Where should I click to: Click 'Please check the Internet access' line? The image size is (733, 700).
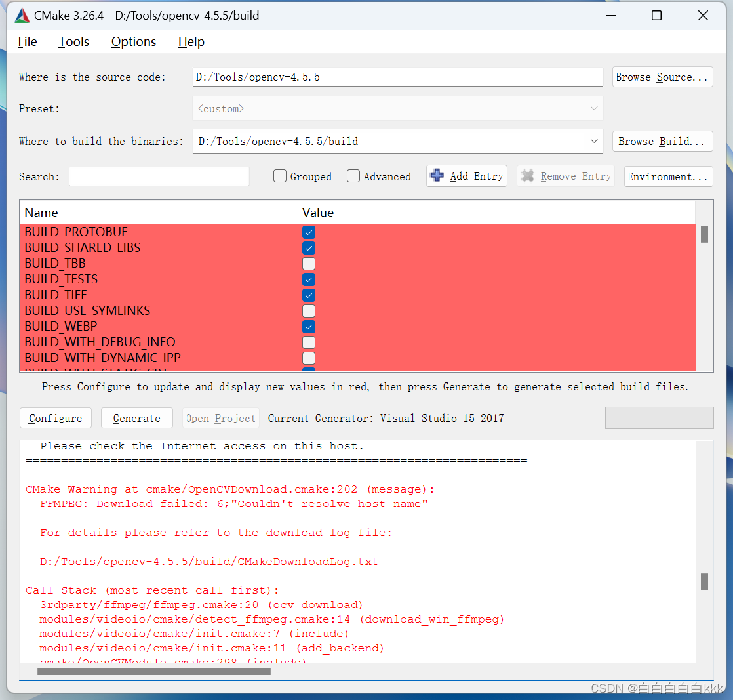tap(202, 446)
